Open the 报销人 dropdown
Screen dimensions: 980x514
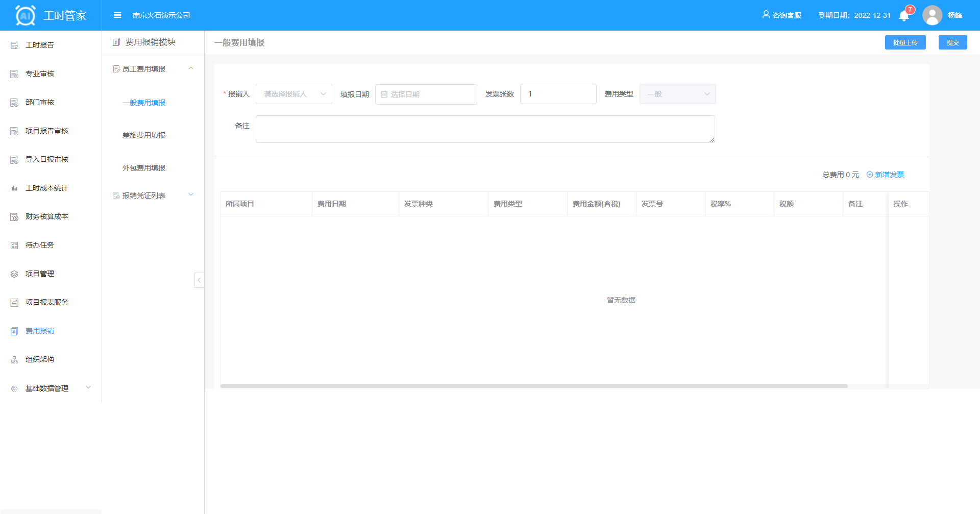tap(293, 94)
